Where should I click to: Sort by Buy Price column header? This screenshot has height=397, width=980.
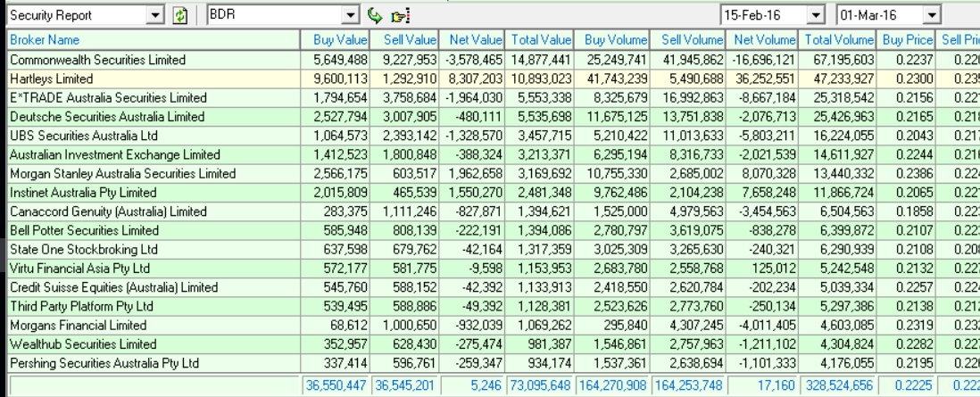(905, 40)
